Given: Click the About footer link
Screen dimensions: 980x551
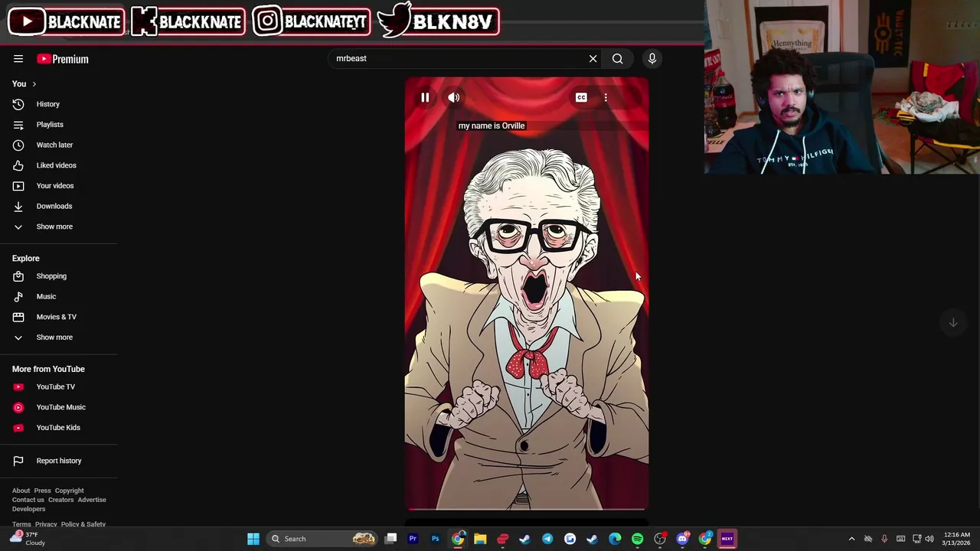Looking at the screenshot, I should pyautogui.click(x=21, y=491).
